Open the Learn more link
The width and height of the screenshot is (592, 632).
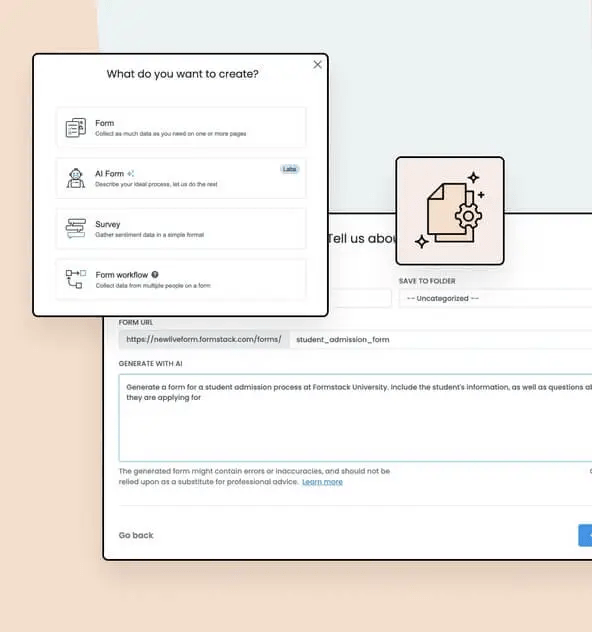coord(322,482)
